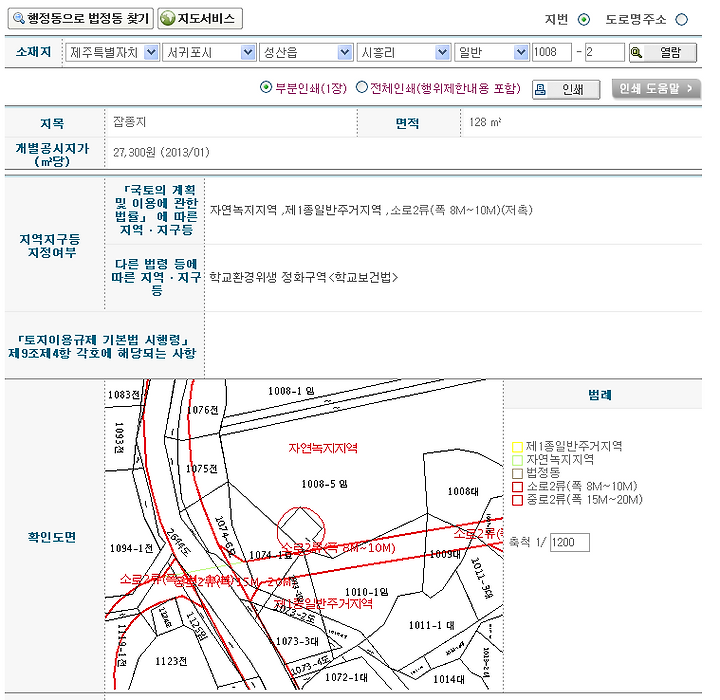Click the 인쇄 print button
The width and height of the screenshot is (720, 700).
[566, 89]
